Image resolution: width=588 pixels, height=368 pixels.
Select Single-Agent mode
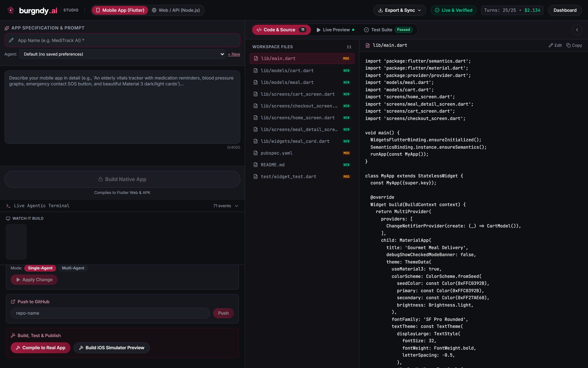40,268
